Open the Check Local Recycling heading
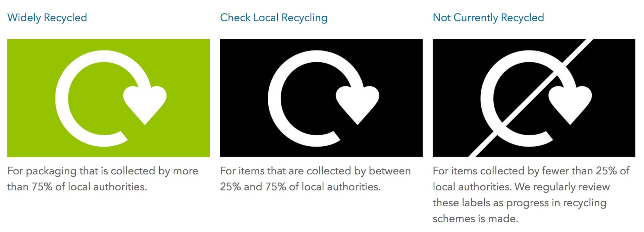This screenshot has width=644, height=232. point(274,17)
